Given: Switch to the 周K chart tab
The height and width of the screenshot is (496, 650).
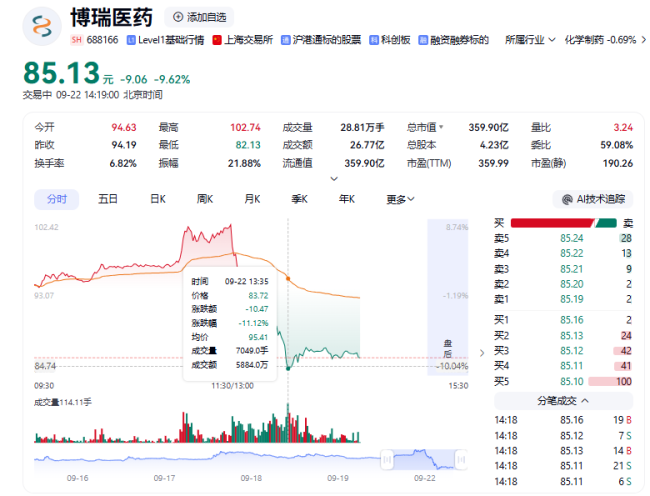Looking at the screenshot, I should [206, 199].
